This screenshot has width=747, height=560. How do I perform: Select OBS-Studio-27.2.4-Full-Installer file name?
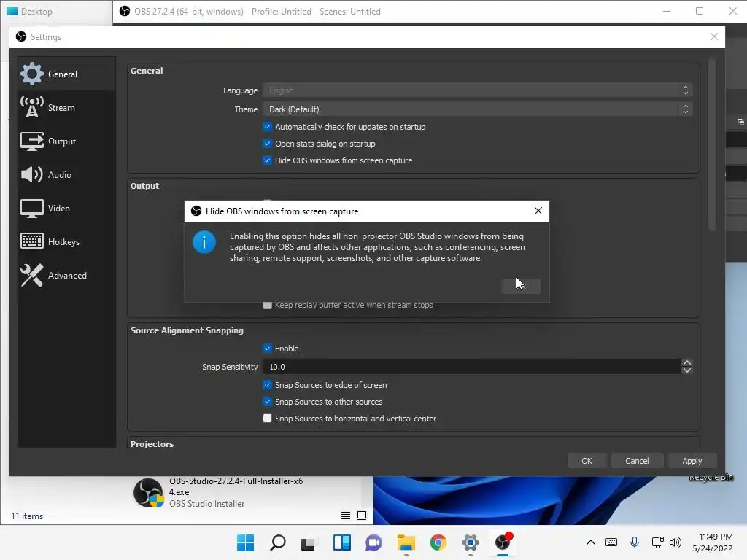pos(236,486)
